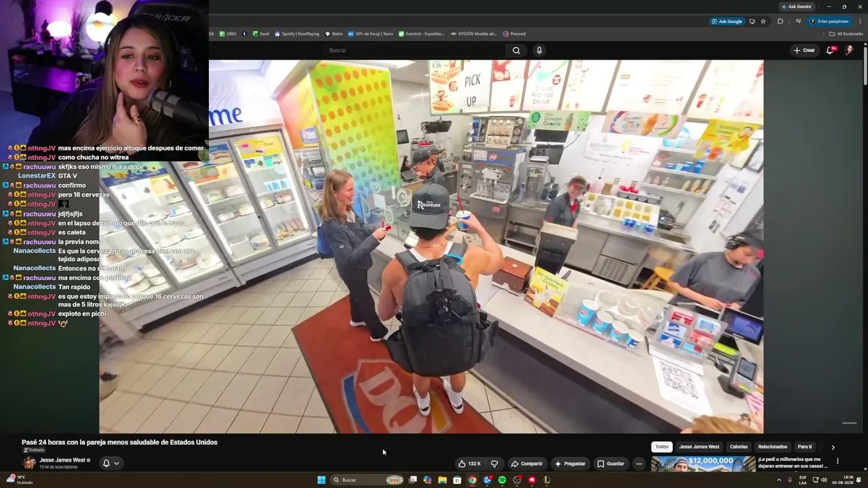Open the NYSJÖN Mueble bookmark

pyautogui.click(x=473, y=34)
